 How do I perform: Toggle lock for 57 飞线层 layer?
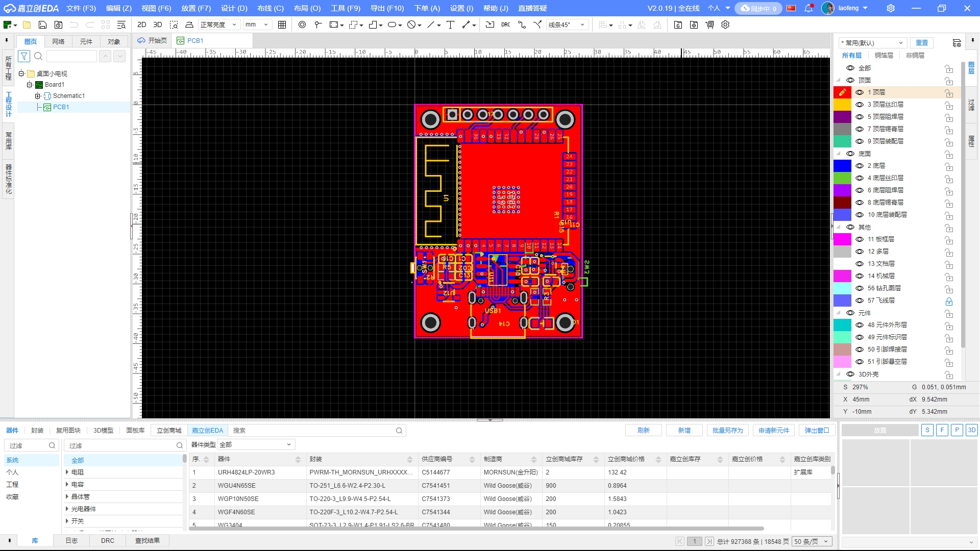[x=949, y=301]
